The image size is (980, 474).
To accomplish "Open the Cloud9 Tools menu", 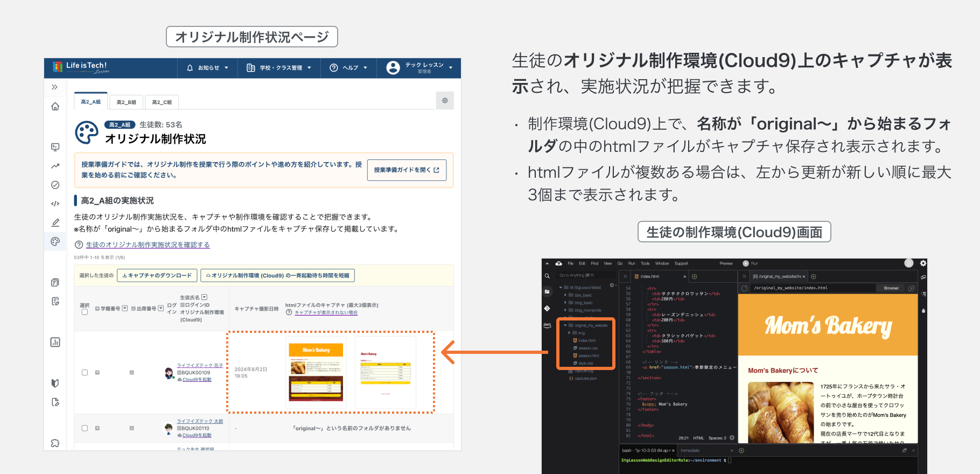I will (645, 263).
